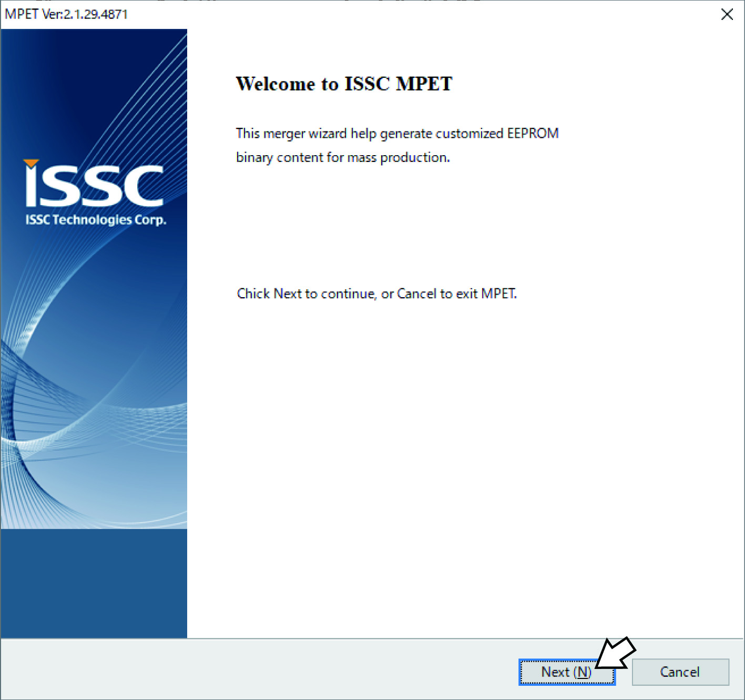Click 'Cancel to exit MPET' in the instructions

(x=456, y=293)
